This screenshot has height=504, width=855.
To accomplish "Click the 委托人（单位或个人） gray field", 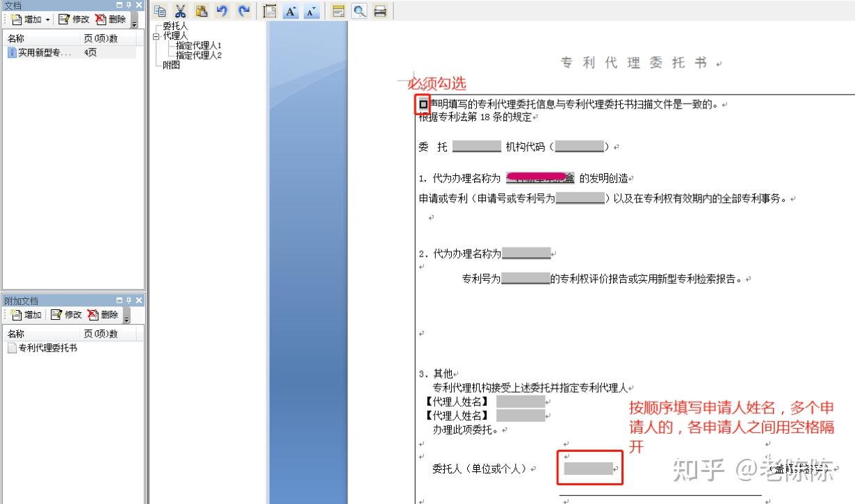I will (x=589, y=469).
